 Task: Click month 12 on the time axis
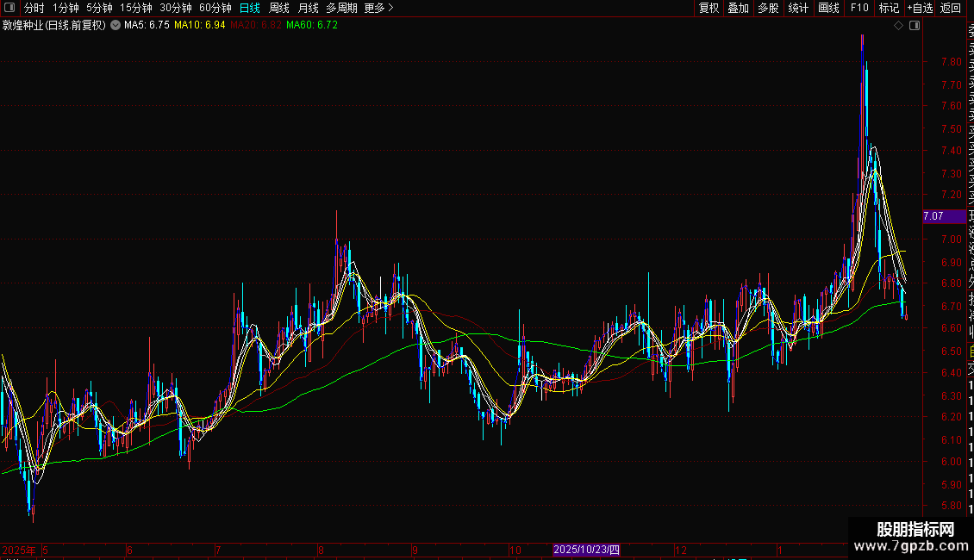(681, 550)
